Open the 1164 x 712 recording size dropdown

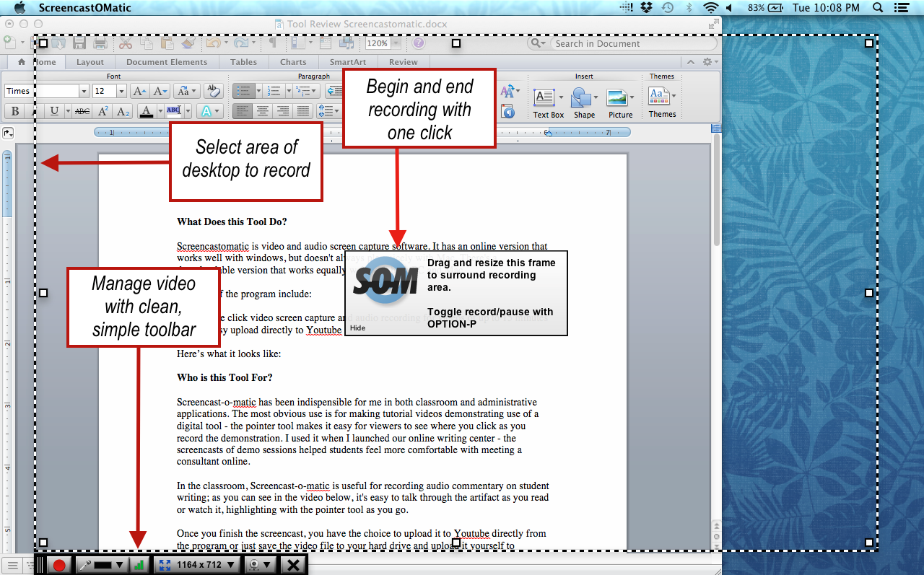(198, 565)
